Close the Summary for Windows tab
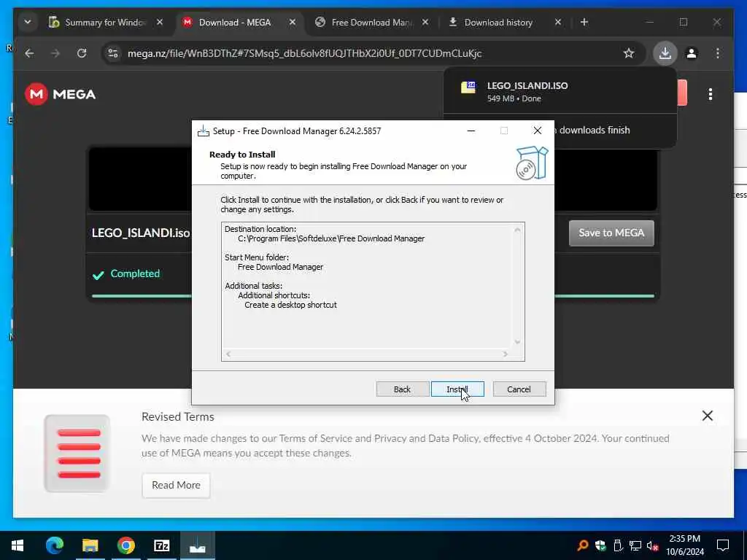Image resolution: width=747 pixels, height=560 pixels. [x=160, y=23]
